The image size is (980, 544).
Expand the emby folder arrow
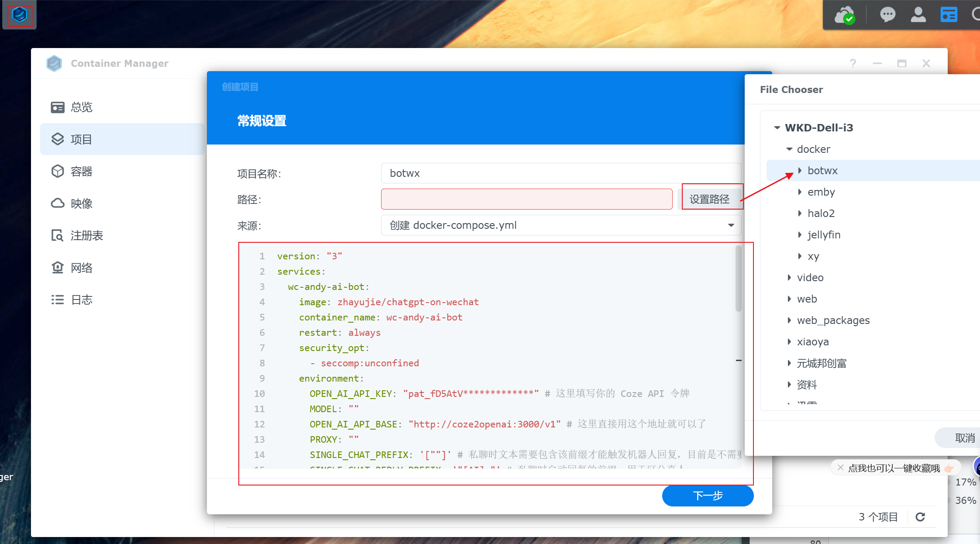point(800,192)
